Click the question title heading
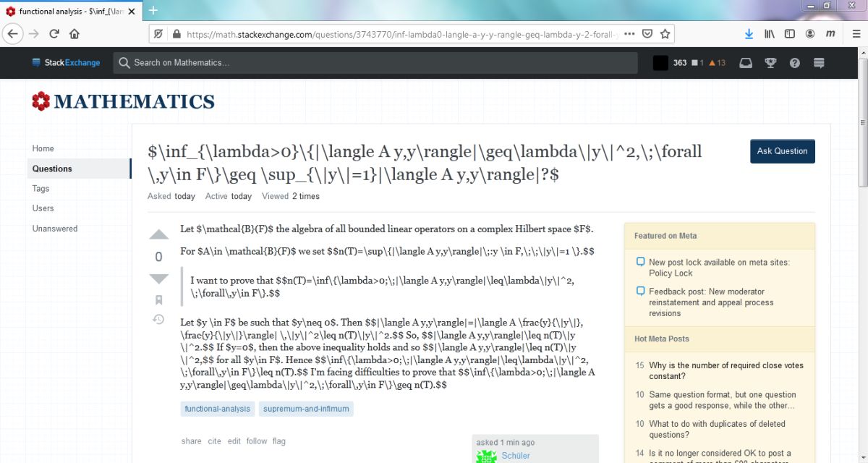 [x=425, y=163]
